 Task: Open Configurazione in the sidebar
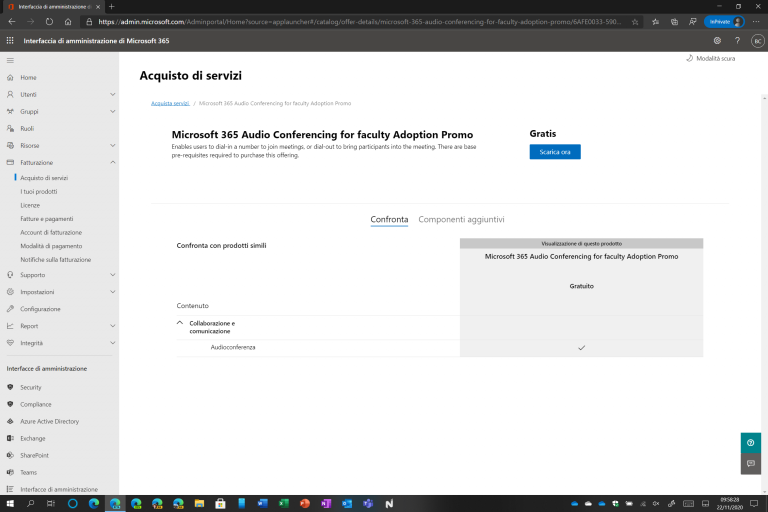pyautogui.click(x=40, y=309)
